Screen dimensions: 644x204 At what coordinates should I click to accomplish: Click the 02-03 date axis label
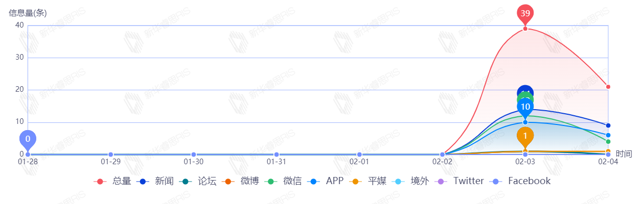tap(525, 162)
